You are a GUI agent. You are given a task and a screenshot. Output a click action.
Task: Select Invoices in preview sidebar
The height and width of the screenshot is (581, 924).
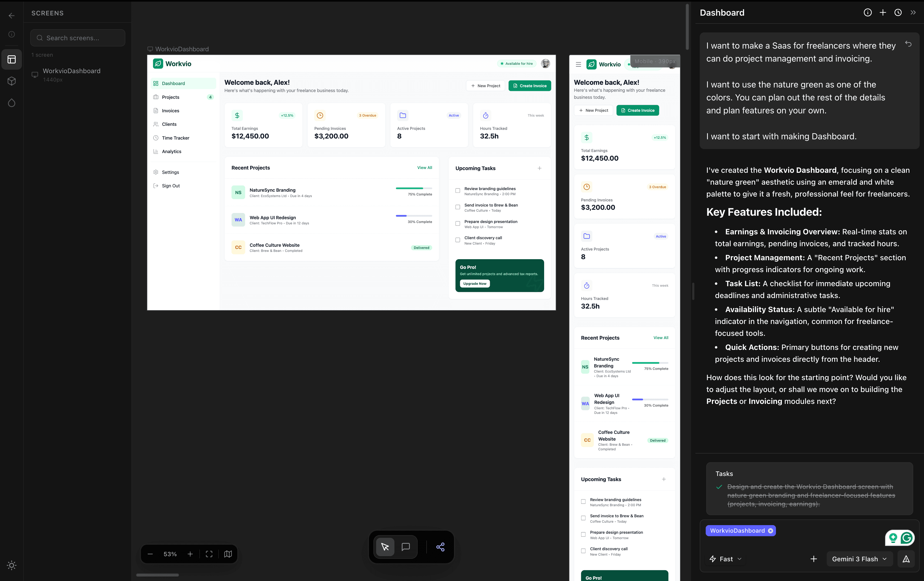(183, 111)
